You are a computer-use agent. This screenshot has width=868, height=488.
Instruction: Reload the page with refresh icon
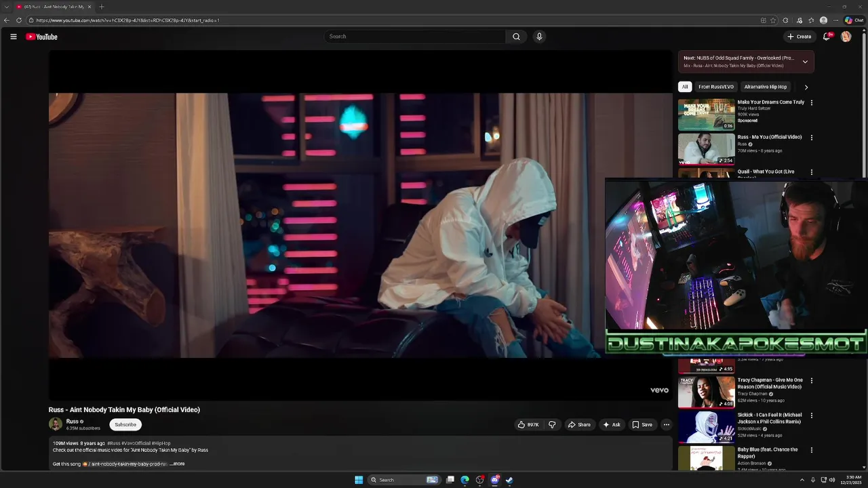tap(18, 20)
